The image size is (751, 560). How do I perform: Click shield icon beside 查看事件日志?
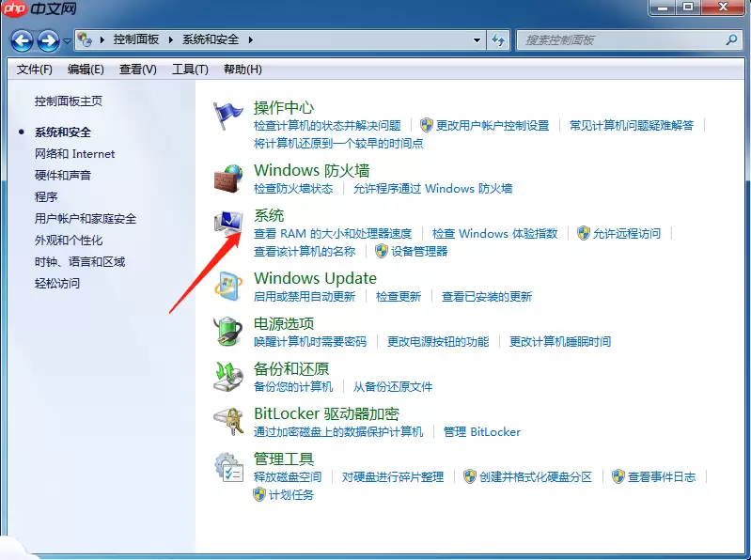[618, 476]
